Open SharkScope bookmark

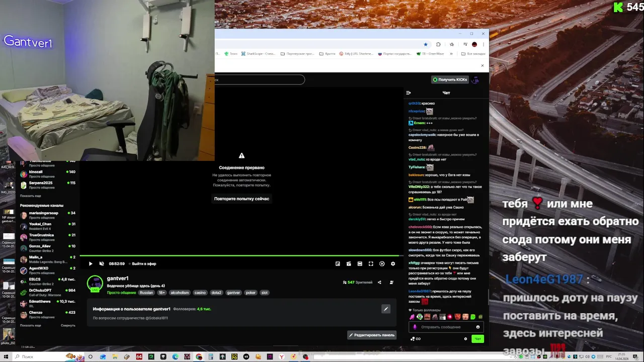point(258,54)
